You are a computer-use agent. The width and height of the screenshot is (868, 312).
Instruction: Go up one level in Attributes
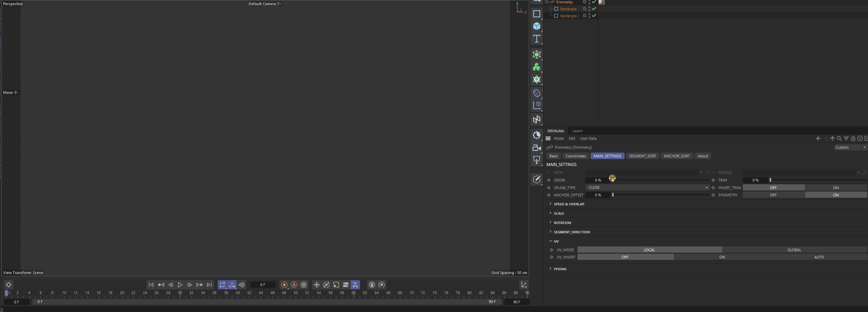pyautogui.click(x=832, y=138)
